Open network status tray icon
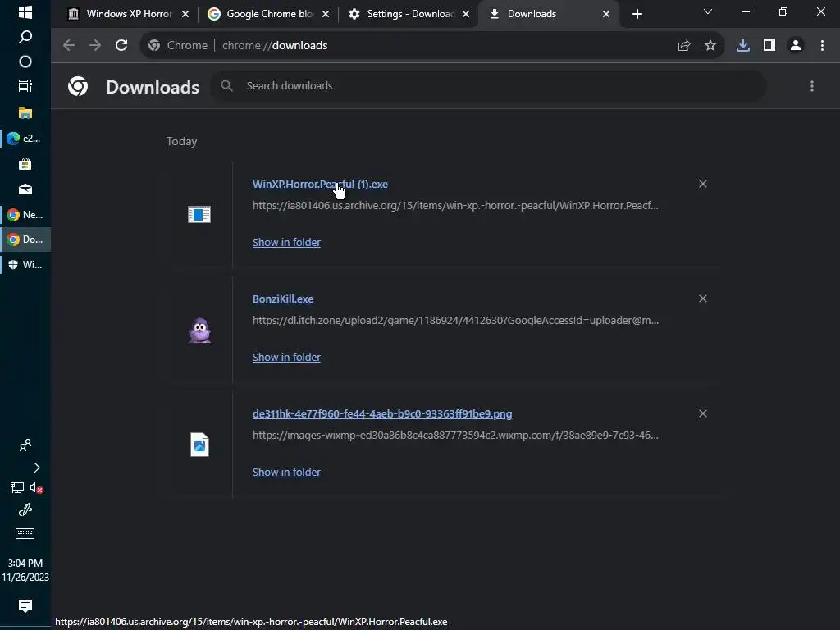This screenshot has height=630, width=840. [17, 487]
